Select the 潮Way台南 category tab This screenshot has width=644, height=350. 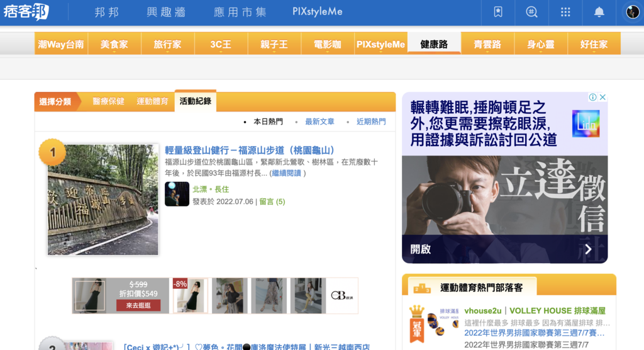coord(61,43)
